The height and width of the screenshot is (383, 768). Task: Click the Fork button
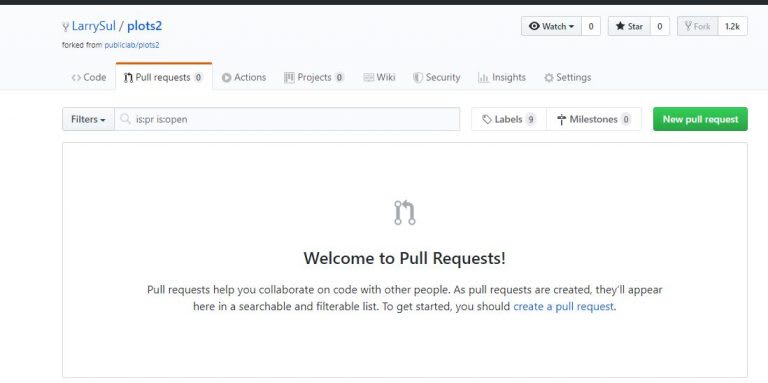tap(697, 26)
